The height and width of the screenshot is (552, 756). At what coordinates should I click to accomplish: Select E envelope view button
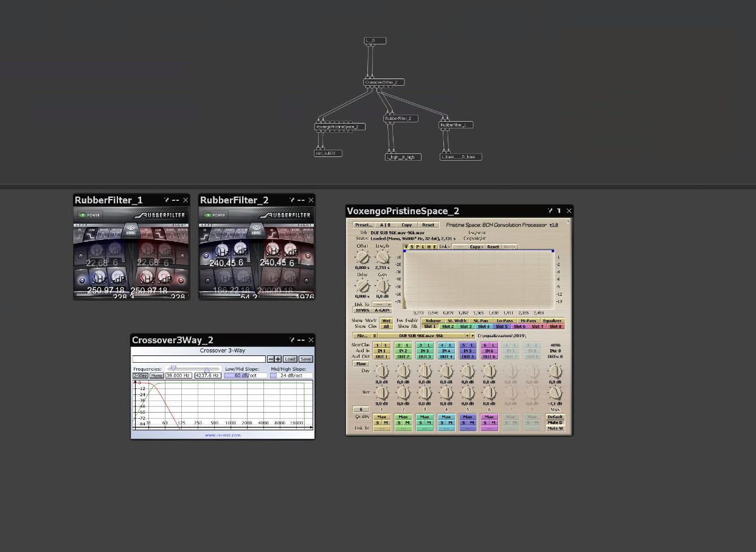pyautogui.click(x=434, y=246)
